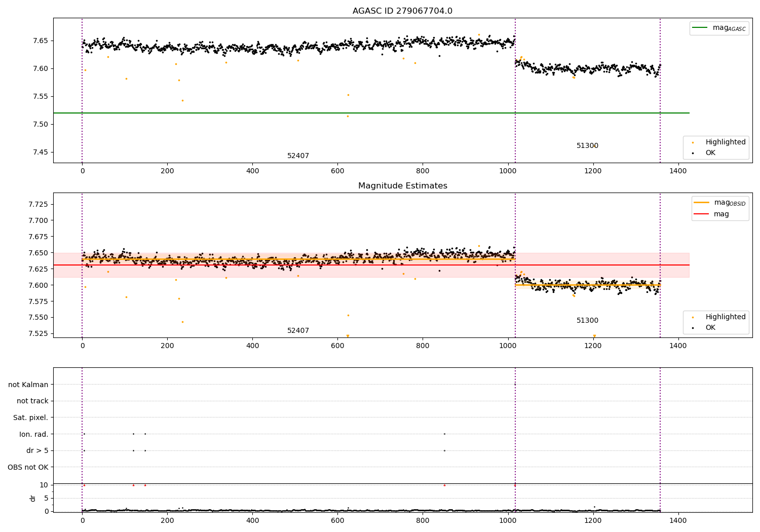Click the green mag AGASC horizontal line
This screenshot has height=532, width=760.
[371, 113]
